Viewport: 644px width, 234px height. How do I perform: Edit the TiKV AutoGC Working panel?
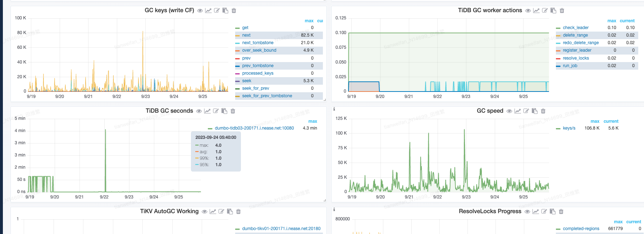(221, 212)
